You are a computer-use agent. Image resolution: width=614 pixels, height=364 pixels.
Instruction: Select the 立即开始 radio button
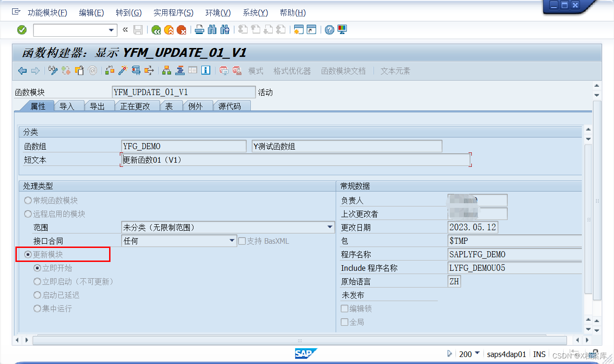(37, 268)
